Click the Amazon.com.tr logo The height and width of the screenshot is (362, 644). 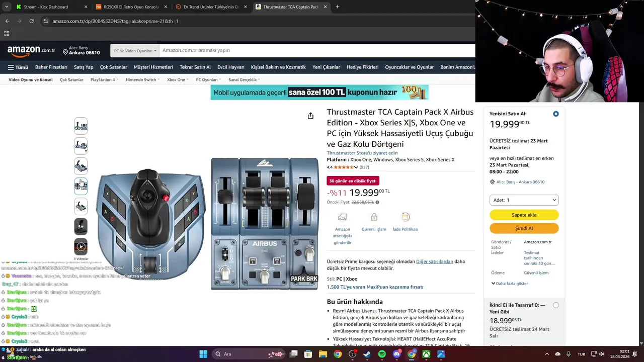(31, 51)
